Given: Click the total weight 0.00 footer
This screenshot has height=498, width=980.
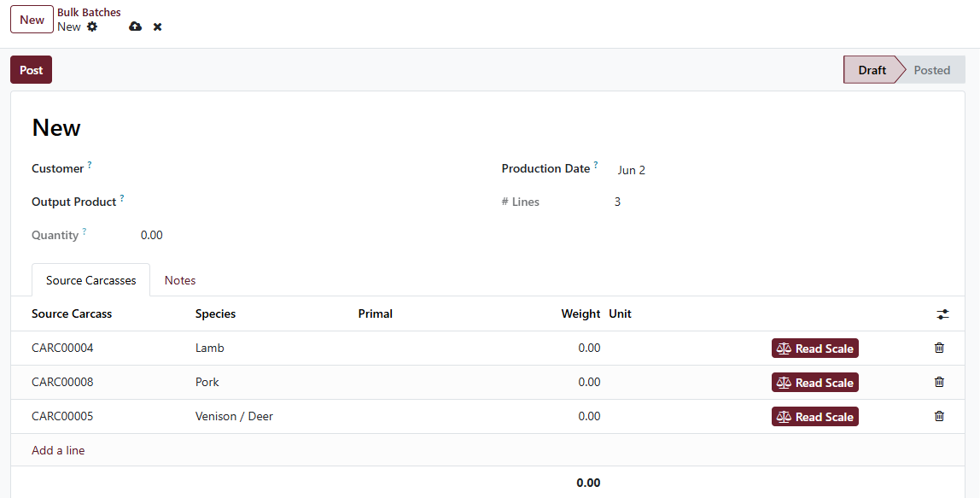Looking at the screenshot, I should point(588,483).
